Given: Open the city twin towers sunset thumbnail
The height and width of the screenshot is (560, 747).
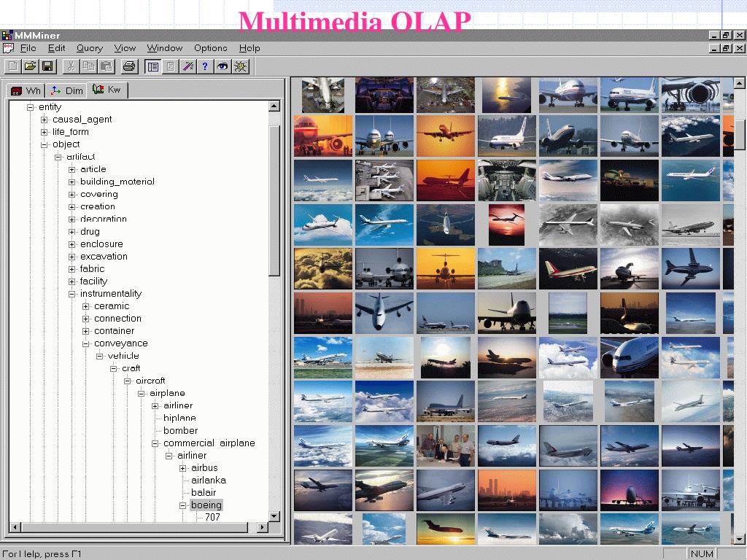Looking at the screenshot, I should (506, 491).
